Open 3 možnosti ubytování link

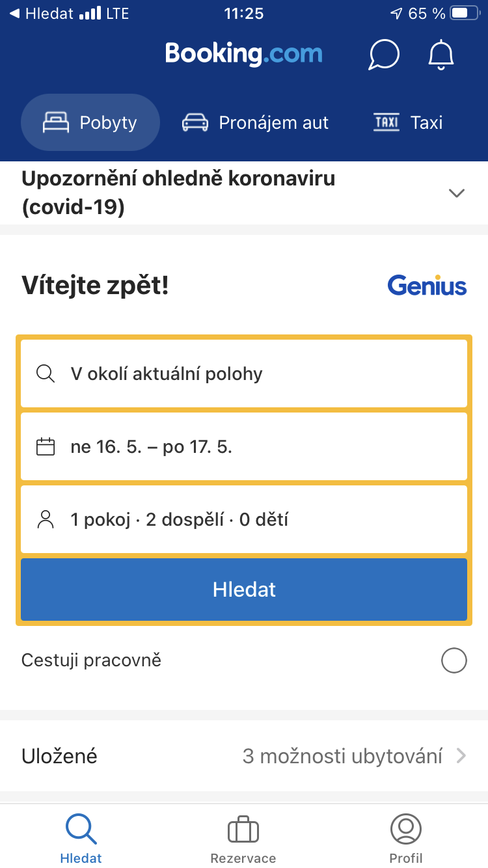tap(342, 756)
